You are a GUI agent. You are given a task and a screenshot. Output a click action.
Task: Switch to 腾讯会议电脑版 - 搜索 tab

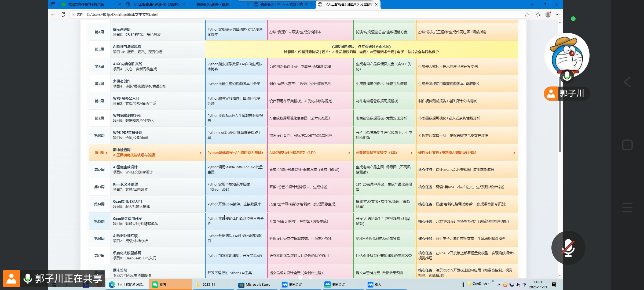[213, 4]
